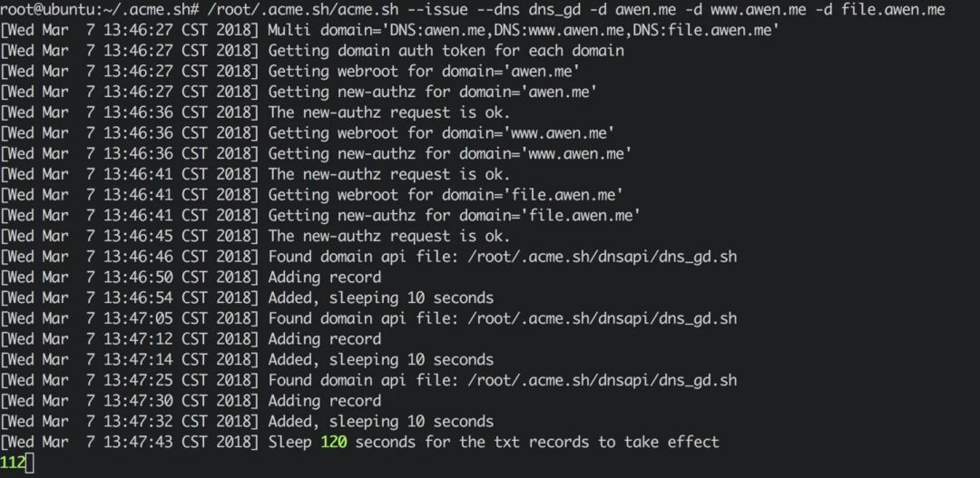Click the 'Added, sleeping 10 seconds' text at 13:46:54

[380, 298]
